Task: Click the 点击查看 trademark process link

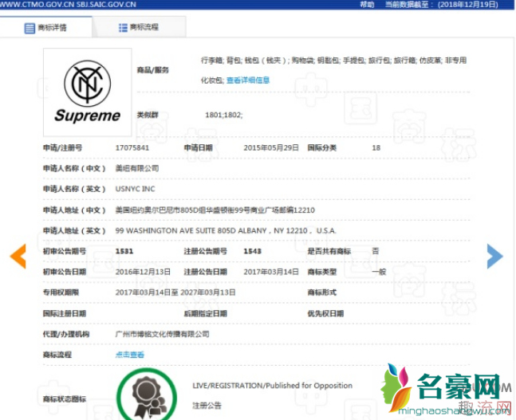Action: 130,355
